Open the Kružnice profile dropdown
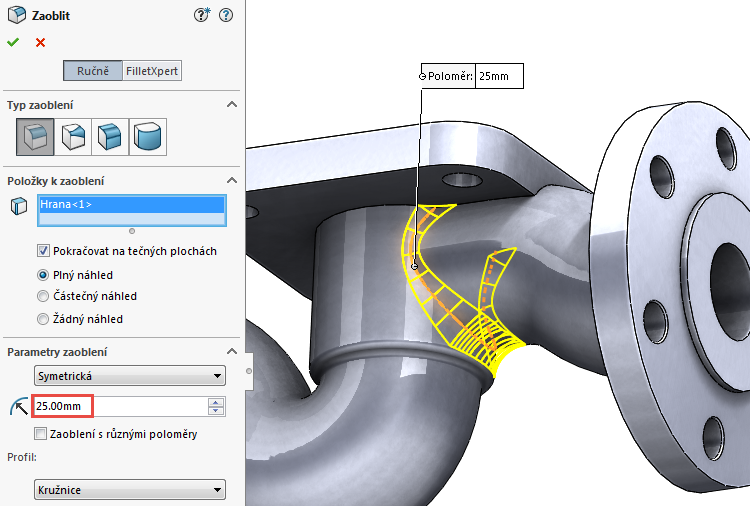The image size is (750, 506). (130, 490)
